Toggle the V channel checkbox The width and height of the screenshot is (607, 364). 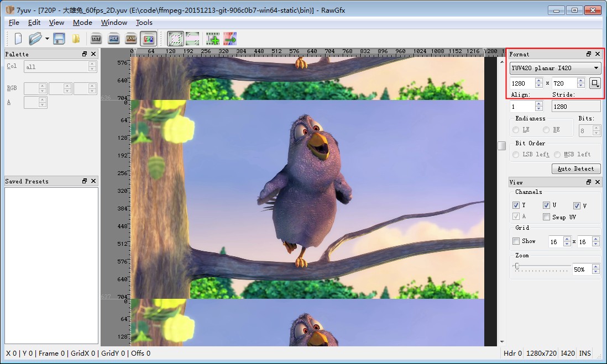(x=577, y=205)
